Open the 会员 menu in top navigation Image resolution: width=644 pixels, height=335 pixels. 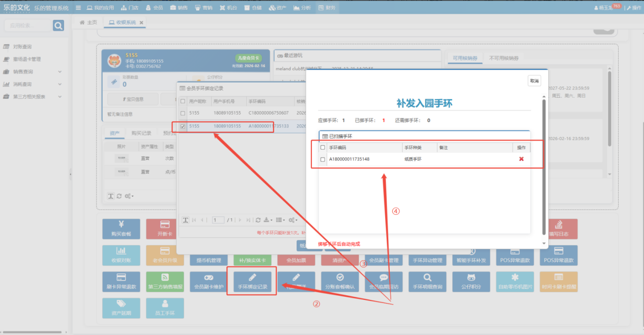pos(154,8)
